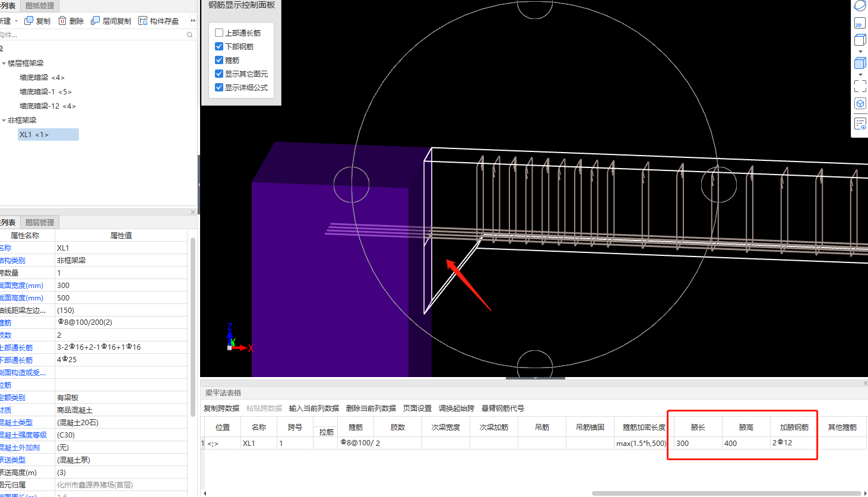Click 复制跨数据 in beam table toolbar
868x497 pixels.
(221, 409)
